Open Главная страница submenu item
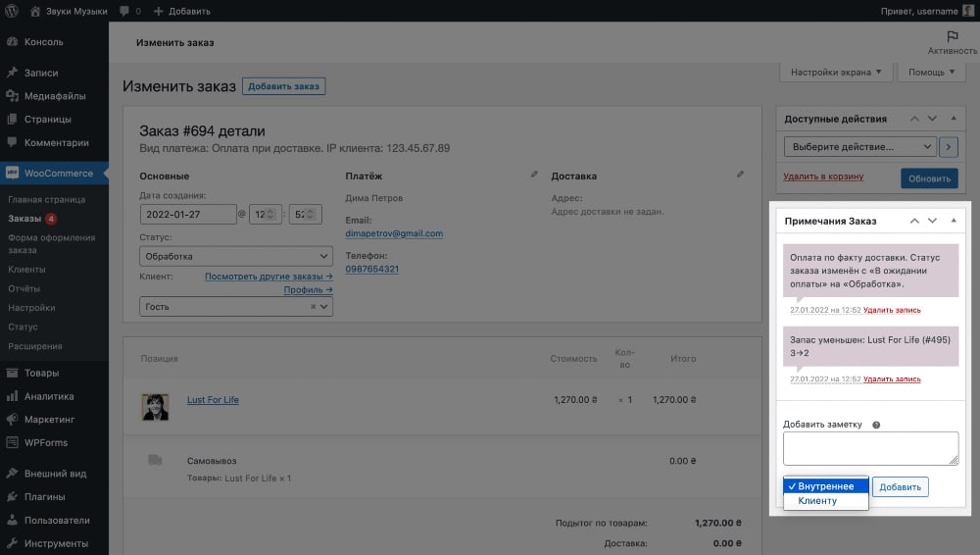 [46, 199]
